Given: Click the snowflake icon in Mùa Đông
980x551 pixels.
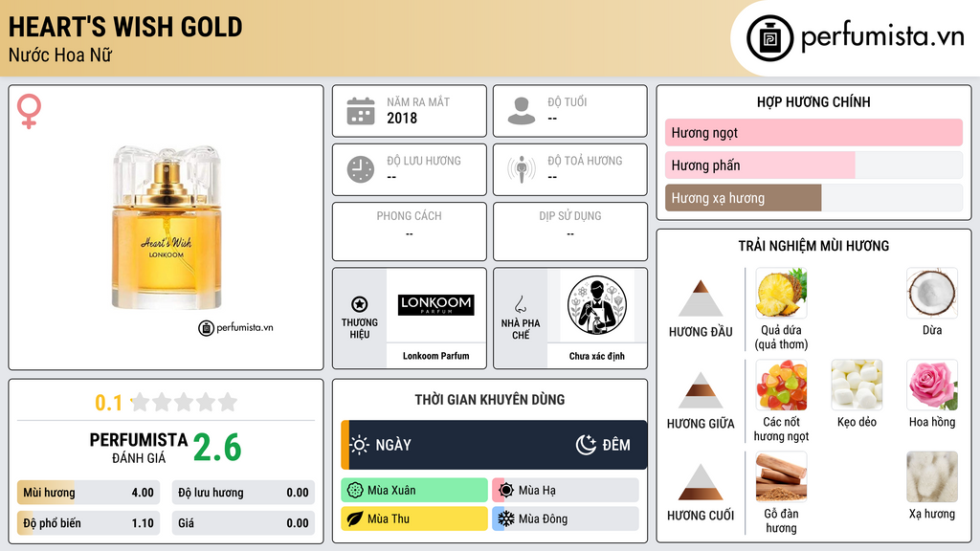Looking at the screenshot, I should point(506,518).
